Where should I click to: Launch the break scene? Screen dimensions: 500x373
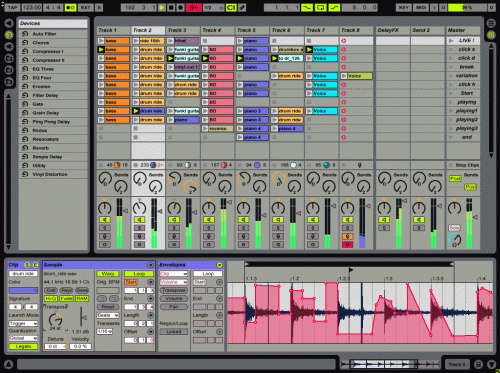click(x=451, y=67)
